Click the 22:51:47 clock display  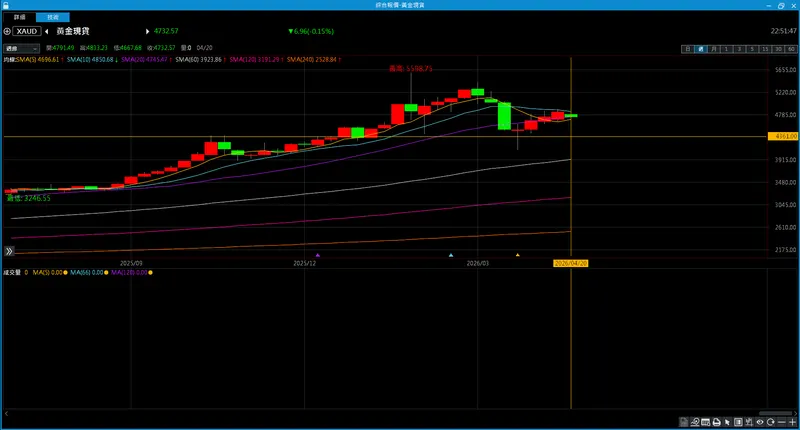coord(783,31)
